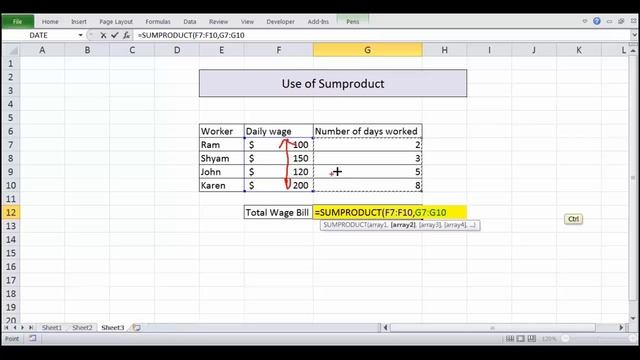Image resolution: width=640 pixels, height=360 pixels.
Task: Select column F header
Action: point(279,50)
